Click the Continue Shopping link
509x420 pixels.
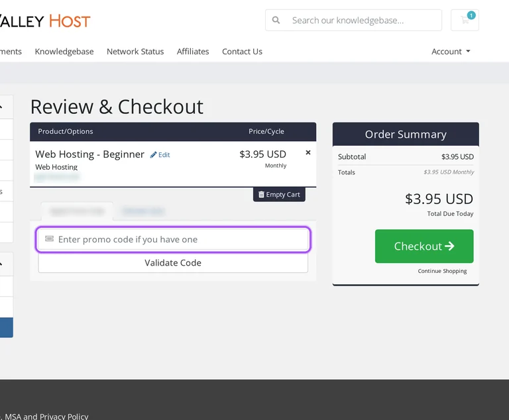pyautogui.click(x=442, y=271)
